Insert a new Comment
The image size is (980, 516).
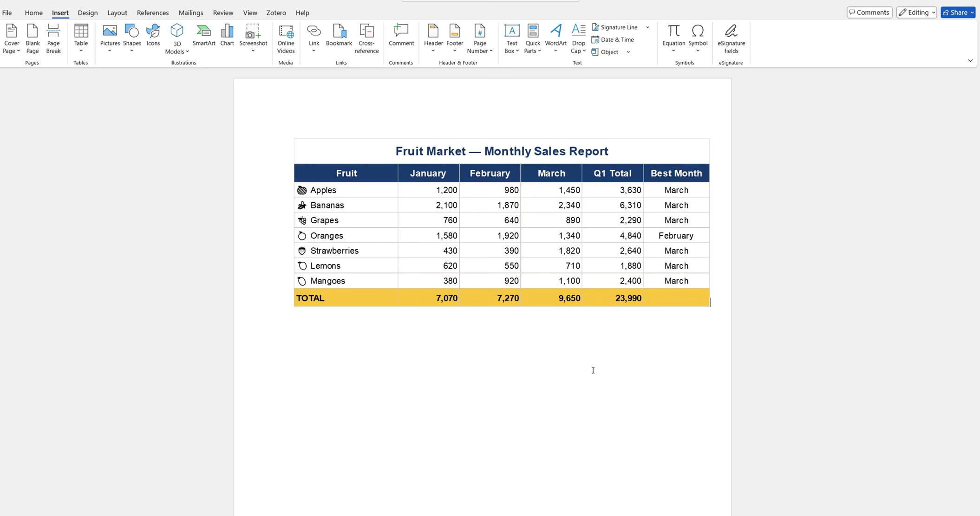[x=401, y=36]
